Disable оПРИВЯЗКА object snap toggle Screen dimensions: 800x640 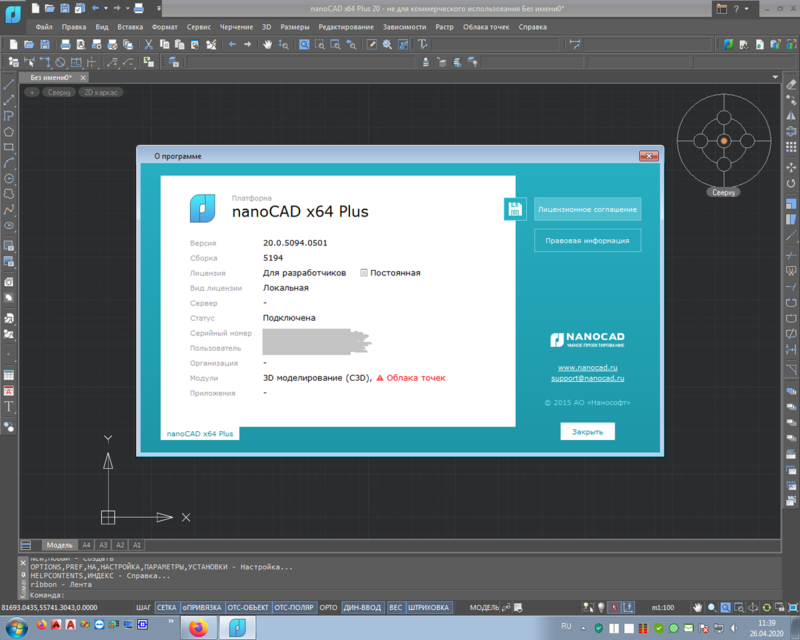(x=202, y=607)
